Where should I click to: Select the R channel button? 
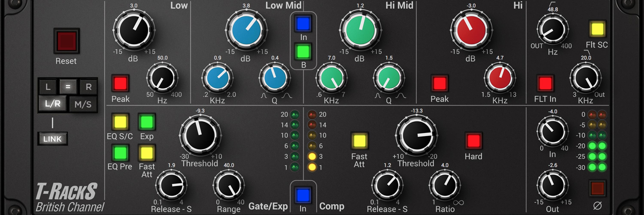(x=88, y=87)
